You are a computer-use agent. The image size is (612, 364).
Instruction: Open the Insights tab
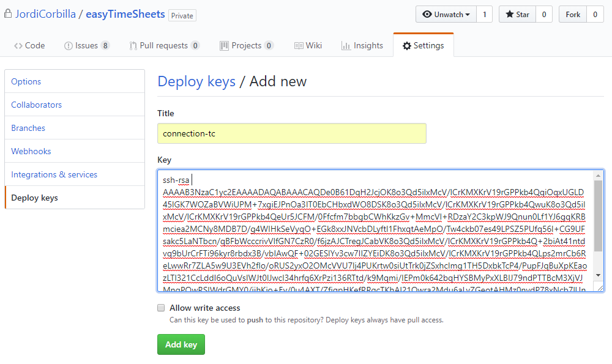point(362,46)
